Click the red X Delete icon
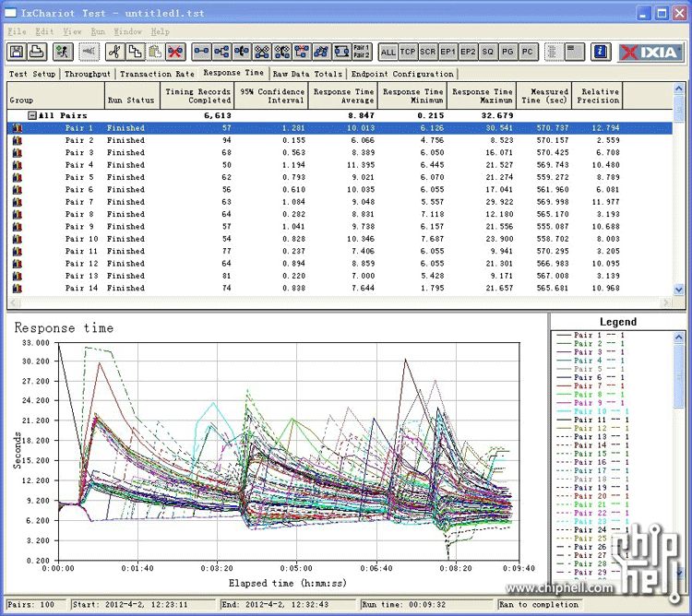692x616 pixels. 174,52
